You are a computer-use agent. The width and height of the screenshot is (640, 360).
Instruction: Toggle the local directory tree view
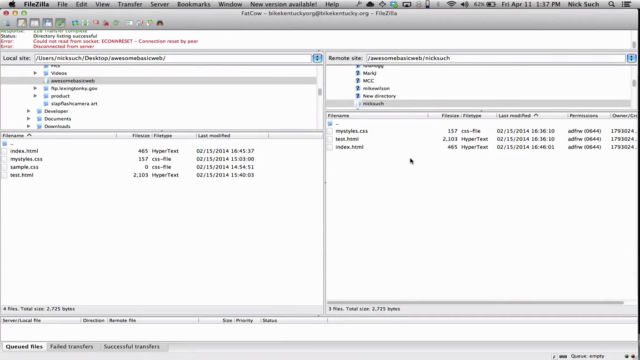click(x=35, y=23)
